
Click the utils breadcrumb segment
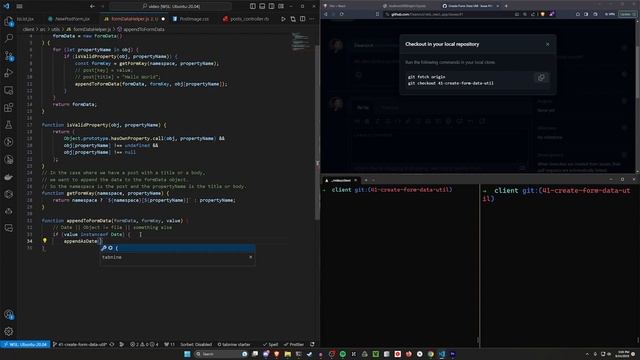coord(56,29)
